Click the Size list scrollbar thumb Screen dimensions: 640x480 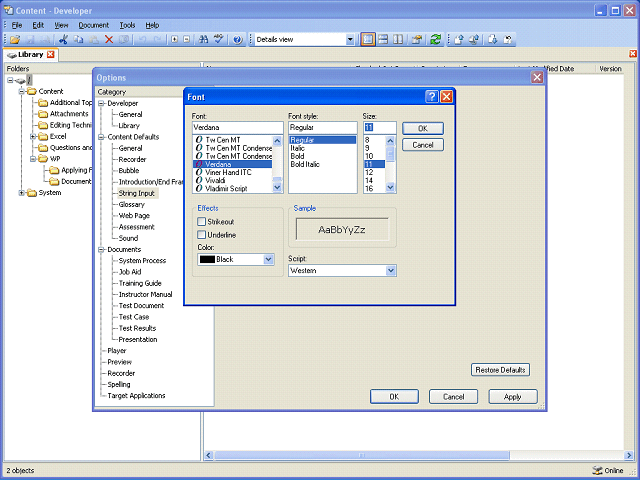390,154
